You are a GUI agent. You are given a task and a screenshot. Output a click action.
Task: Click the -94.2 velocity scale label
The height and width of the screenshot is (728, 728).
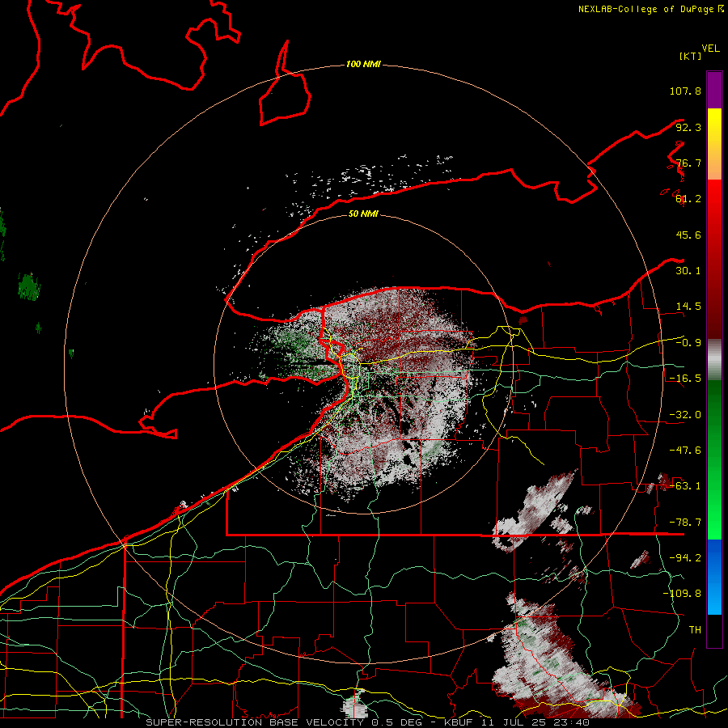pyautogui.click(x=685, y=558)
